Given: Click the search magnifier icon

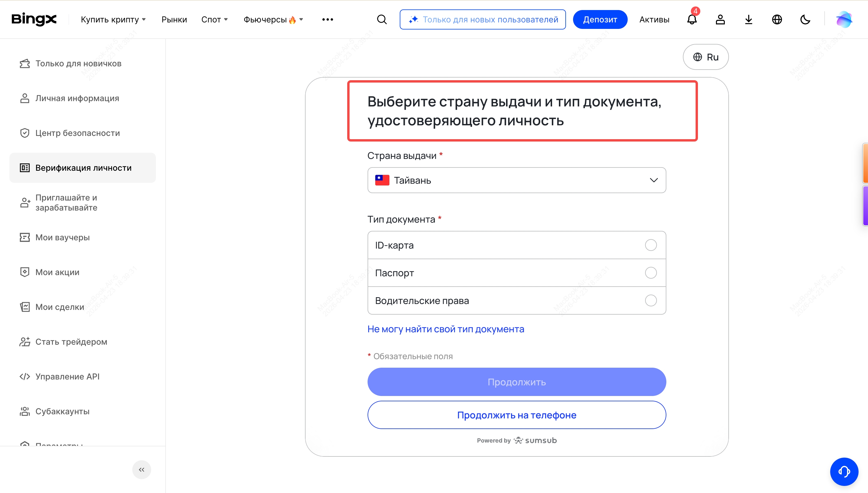Looking at the screenshot, I should [x=382, y=20].
